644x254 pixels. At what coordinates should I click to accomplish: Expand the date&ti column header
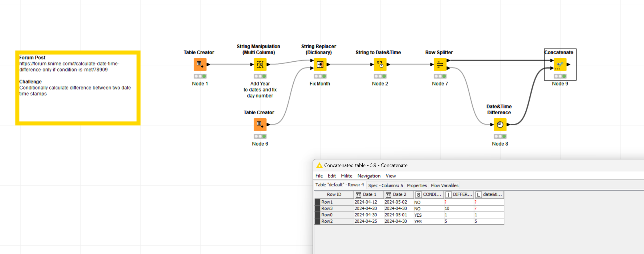(x=489, y=194)
